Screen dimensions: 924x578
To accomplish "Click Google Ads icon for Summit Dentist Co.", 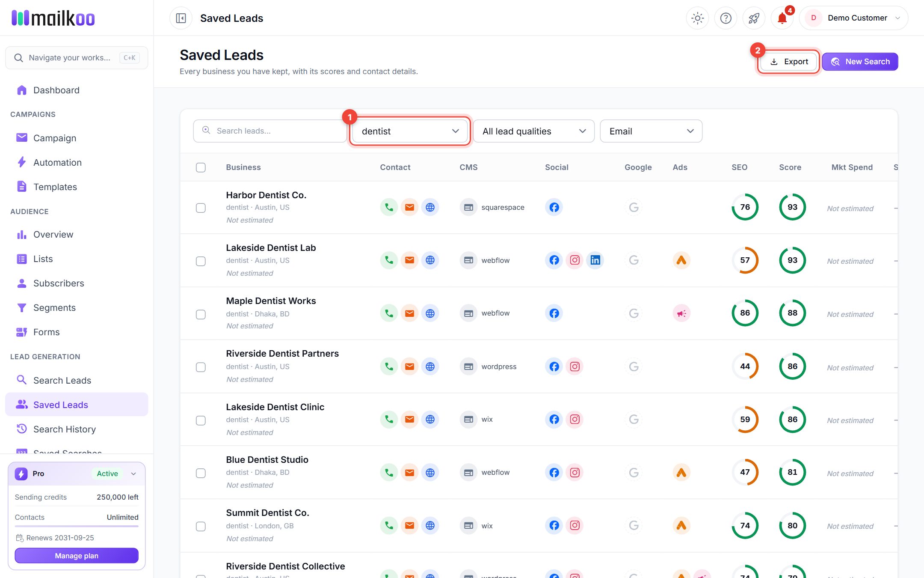I will coord(681,526).
